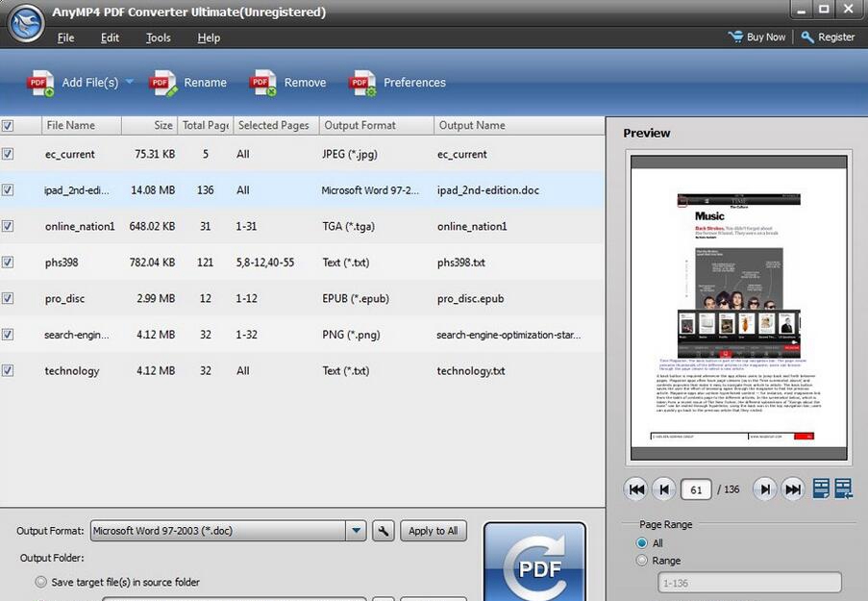Uncheck the ipad_2nd-edi... file checkbox

pos(7,190)
